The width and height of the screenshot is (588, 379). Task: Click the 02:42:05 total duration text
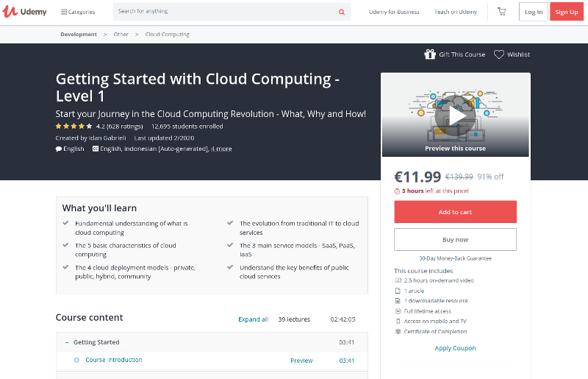343,319
